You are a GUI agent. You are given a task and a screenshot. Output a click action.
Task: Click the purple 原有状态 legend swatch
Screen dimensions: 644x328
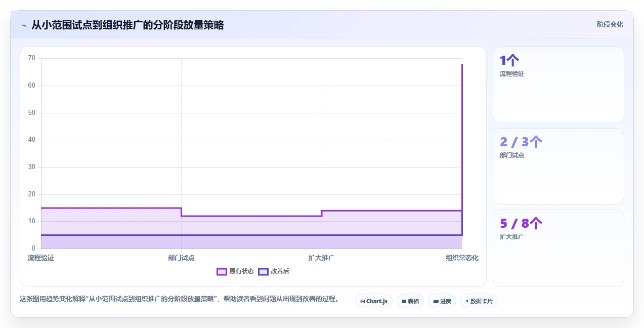point(222,271)
